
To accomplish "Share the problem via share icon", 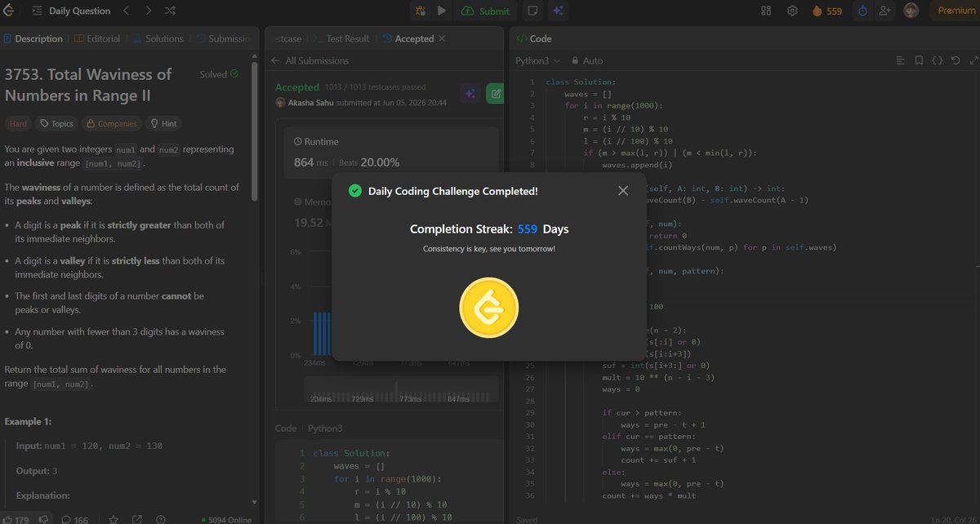I will tap(137, 519).
